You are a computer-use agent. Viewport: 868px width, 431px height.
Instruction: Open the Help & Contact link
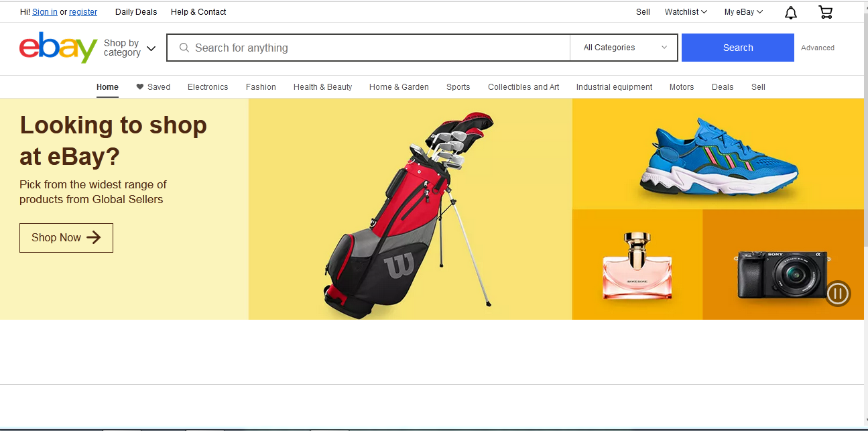point(198,12)
